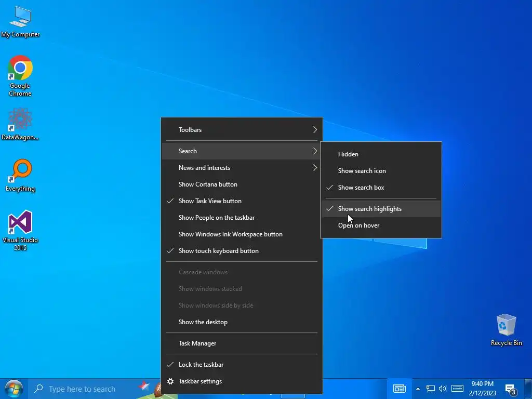Image resolution: width=532 pixels, height=399 pixels.
Task: Select the DataWagon desktop shortcut
Action: point(20,124)
